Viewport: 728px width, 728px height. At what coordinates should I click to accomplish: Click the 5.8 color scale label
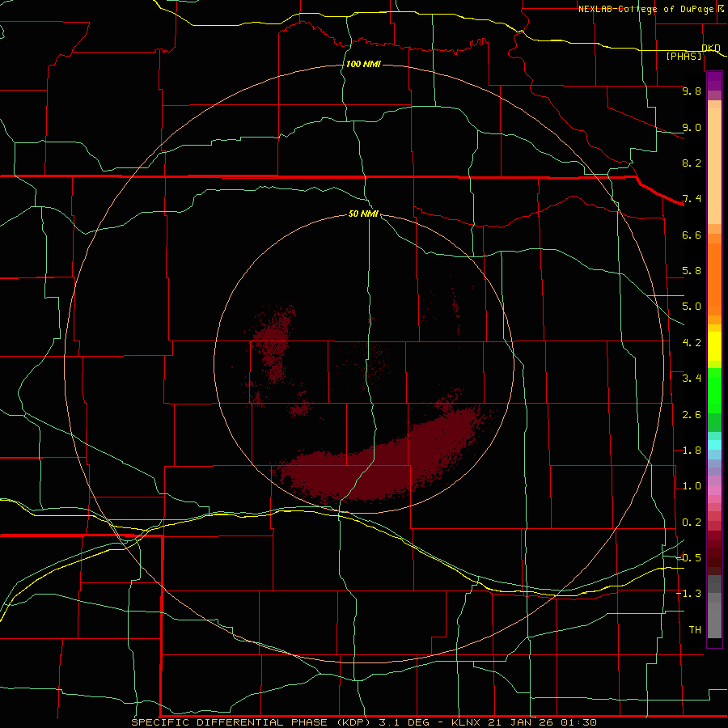692,271
